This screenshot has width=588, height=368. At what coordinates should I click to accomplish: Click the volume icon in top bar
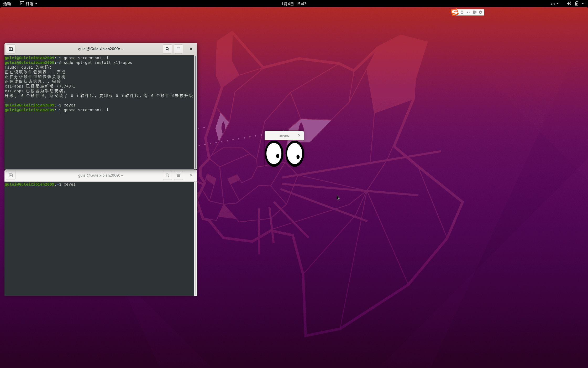point(569,4)
